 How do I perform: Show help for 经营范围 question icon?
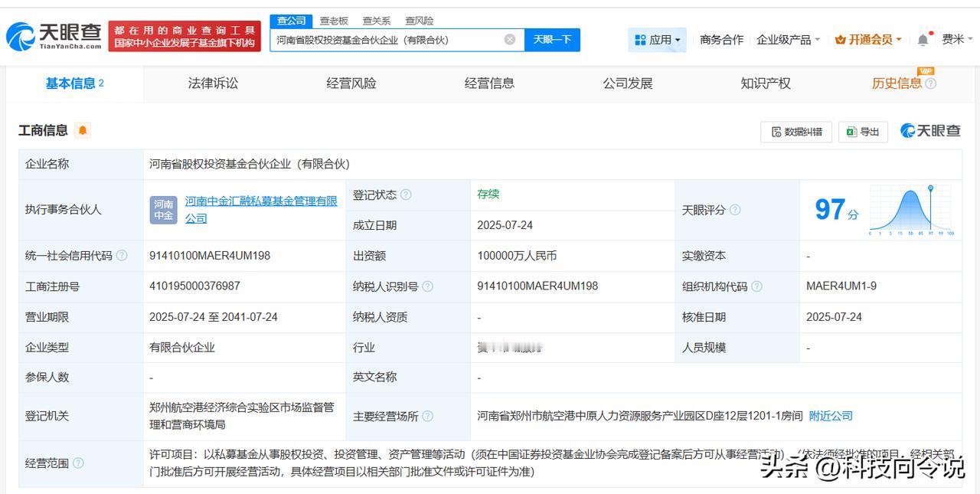78,463
